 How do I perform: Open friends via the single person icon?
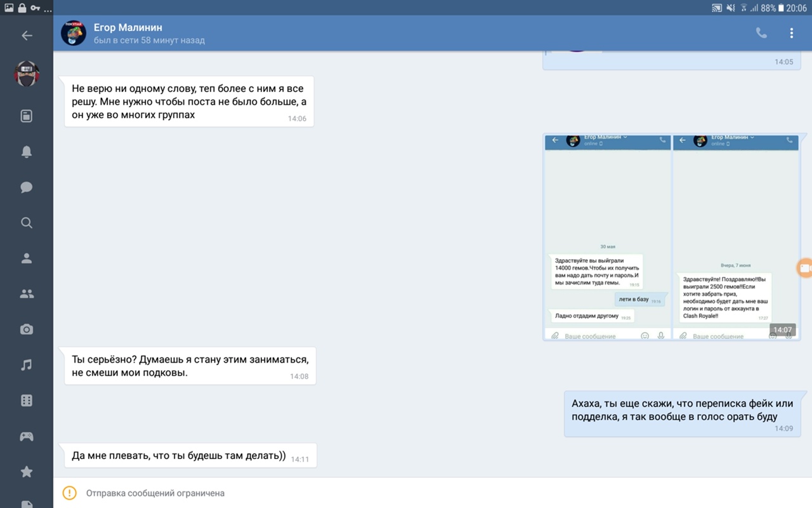click(x=27, y=258)
